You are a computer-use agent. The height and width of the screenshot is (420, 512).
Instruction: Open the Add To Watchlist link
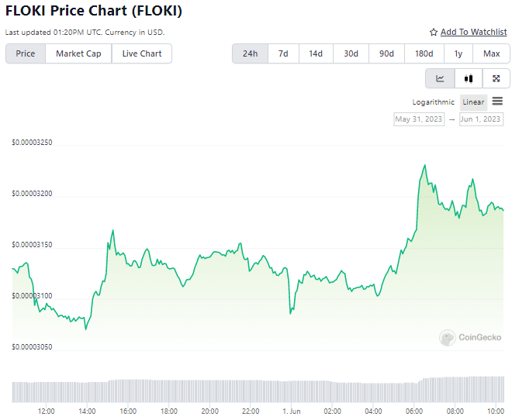[473, 32]
